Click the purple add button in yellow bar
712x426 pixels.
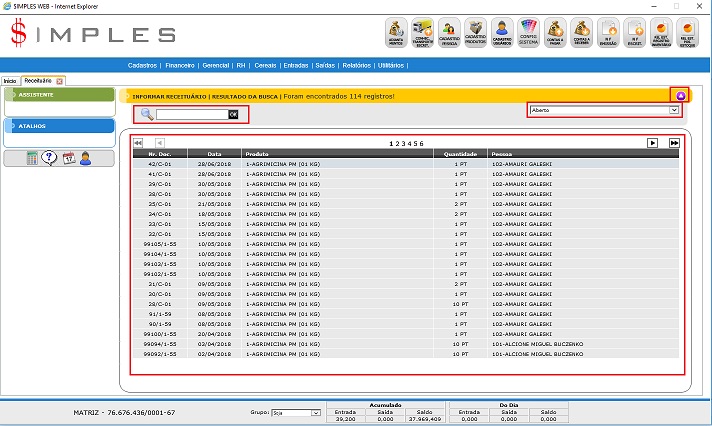(681, 96)
